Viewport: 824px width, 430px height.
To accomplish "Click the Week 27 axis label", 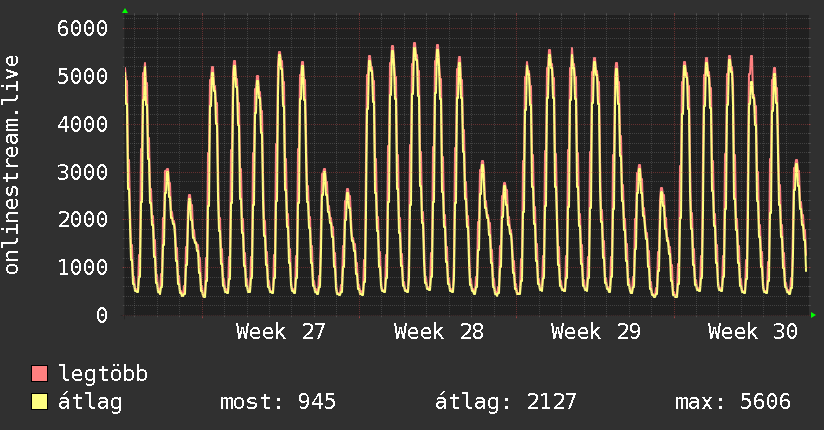I will pos(281,332).
